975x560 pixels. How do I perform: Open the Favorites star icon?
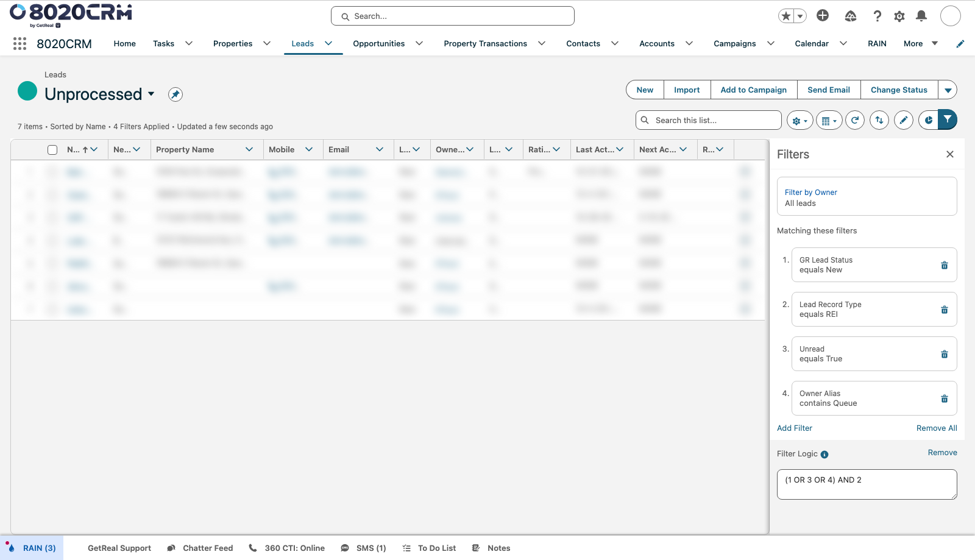pyautogui.click(x=786, y=16)
